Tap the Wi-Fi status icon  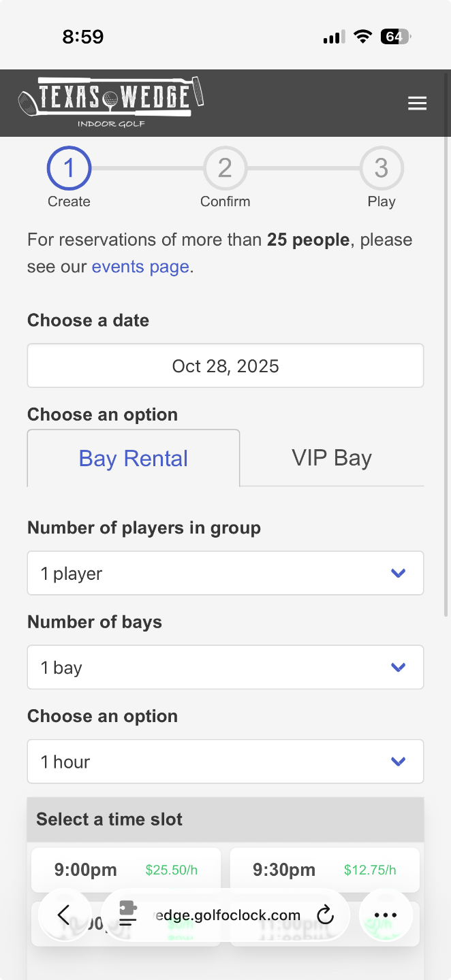[x=363, y=37]
